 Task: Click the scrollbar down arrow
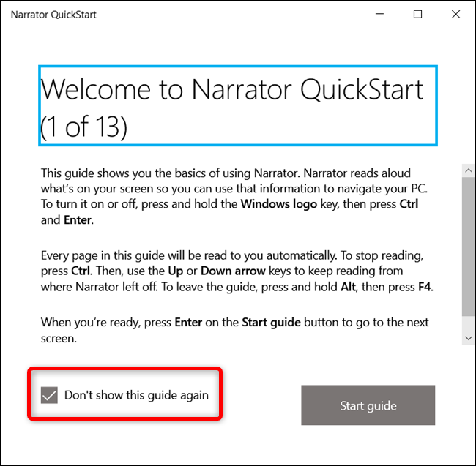(469, 338)
